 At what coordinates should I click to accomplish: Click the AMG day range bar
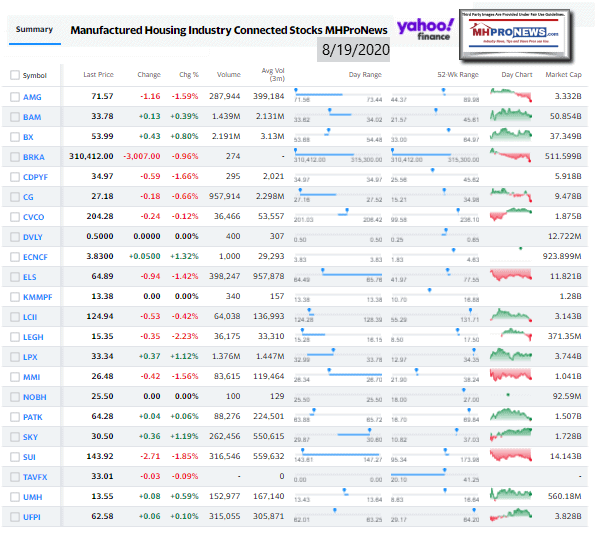[x=338, y=95]
